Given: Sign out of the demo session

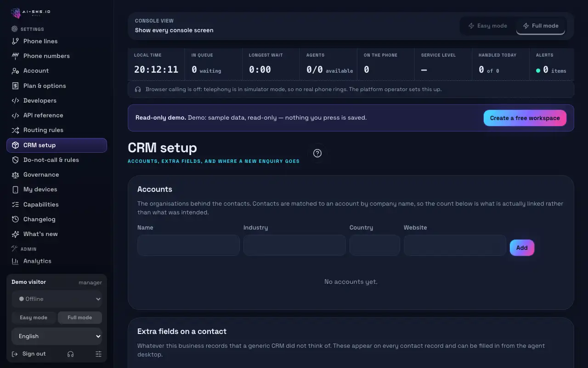Looking at the screenshot, I should pos(28,354).
